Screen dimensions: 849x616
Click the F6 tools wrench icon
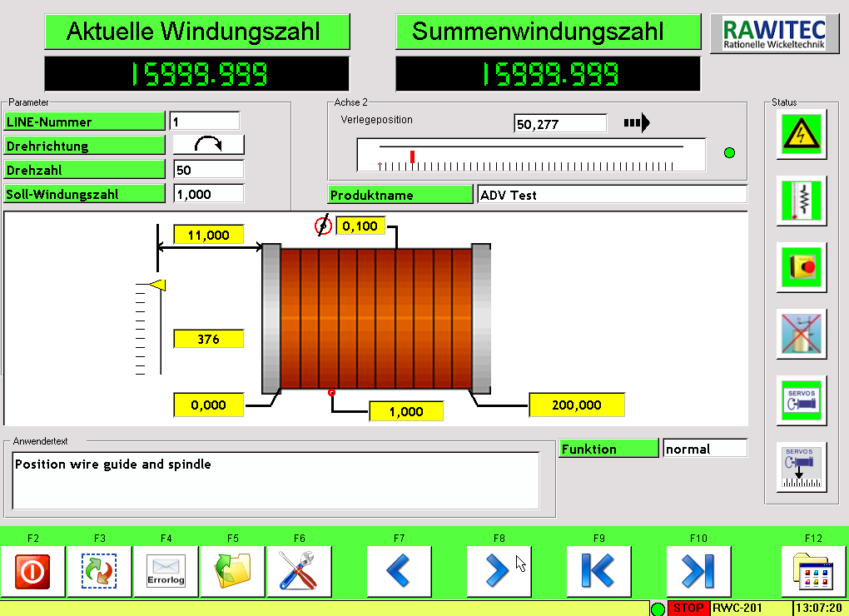[300, 572]
